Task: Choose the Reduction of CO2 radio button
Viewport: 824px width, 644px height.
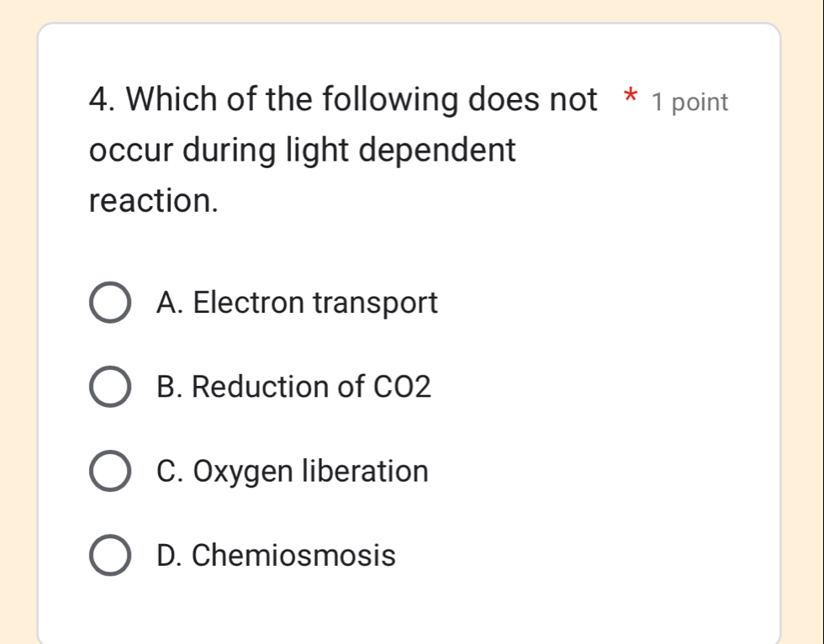Action: [x=110, y=388]
